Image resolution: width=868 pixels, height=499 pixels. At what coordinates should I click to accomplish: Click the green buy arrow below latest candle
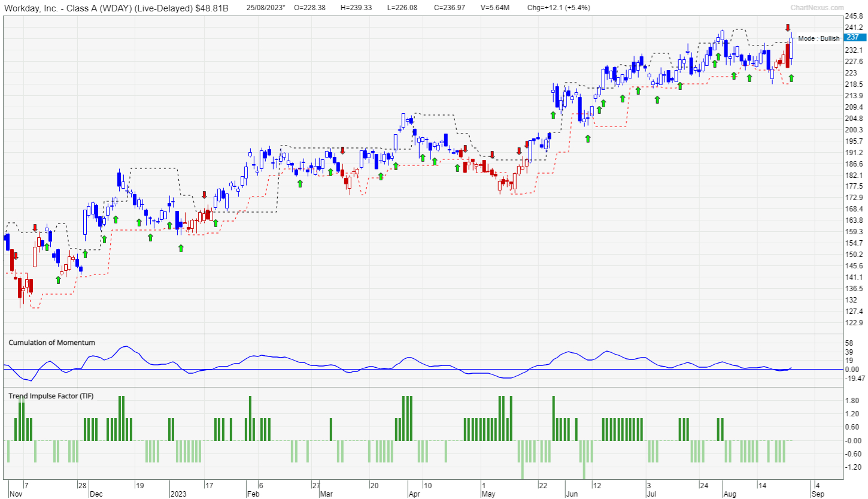pyautogui.click(x=791, y=78)
